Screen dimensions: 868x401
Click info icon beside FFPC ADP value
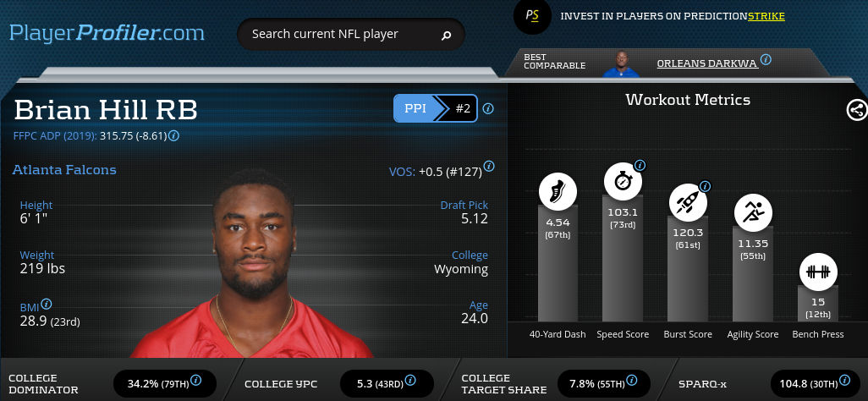click(x=173, y=135)
